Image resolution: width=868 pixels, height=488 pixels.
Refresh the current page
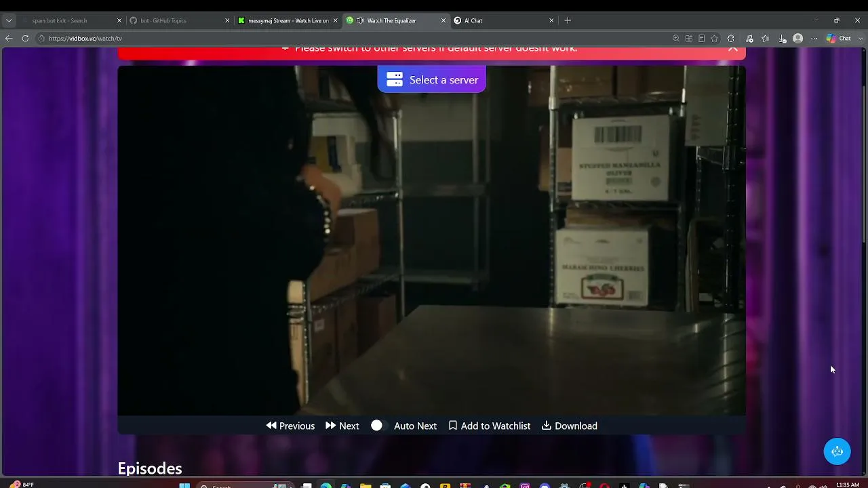pos(25,39)
